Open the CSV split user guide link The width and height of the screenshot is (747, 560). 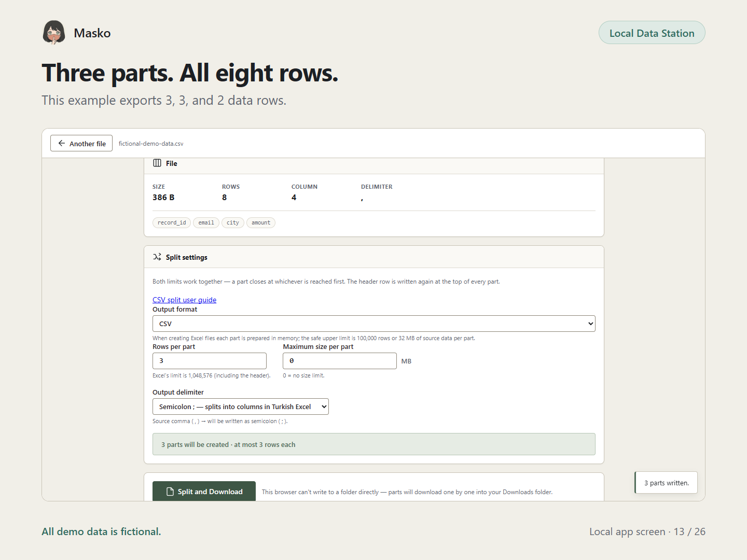[184, 300]
